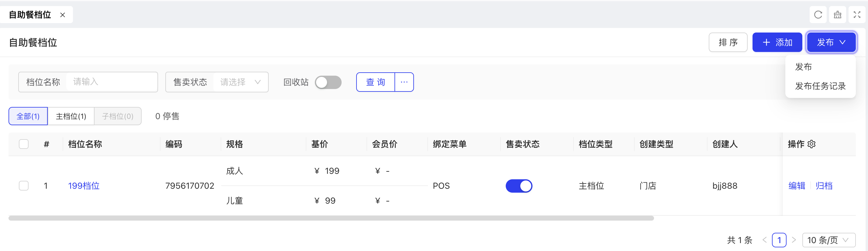Check the select-all header checkbox
Viewport: 868px width, 251px height.
(24, 144)
